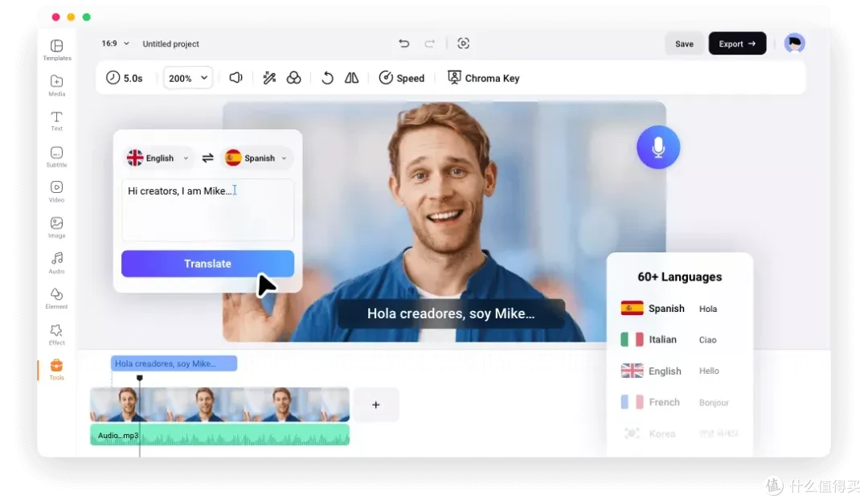Screen dimensions: 868x504
Task: Click the Translate button
Action: 207,264
